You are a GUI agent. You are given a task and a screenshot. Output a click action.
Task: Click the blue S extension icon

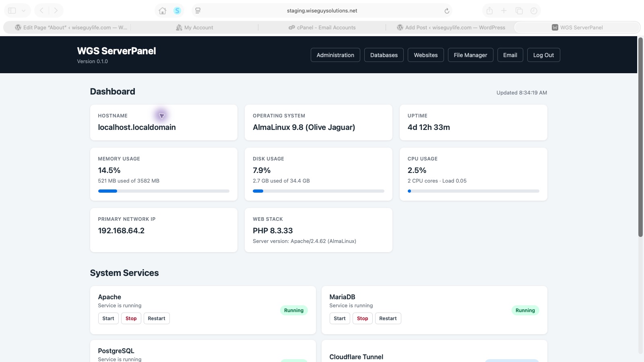point(177,11)
